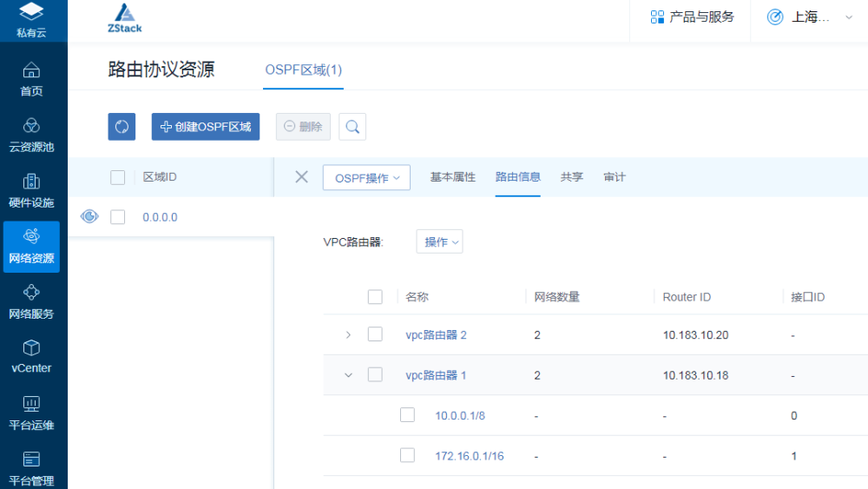Check the 10.0.0.1/8 network checkbox

407,415
